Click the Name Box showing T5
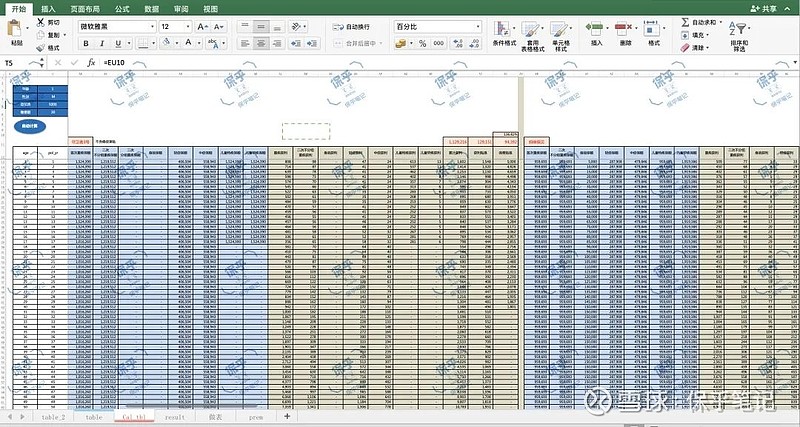This screenshot has height=427, width=800. point(18,62)
